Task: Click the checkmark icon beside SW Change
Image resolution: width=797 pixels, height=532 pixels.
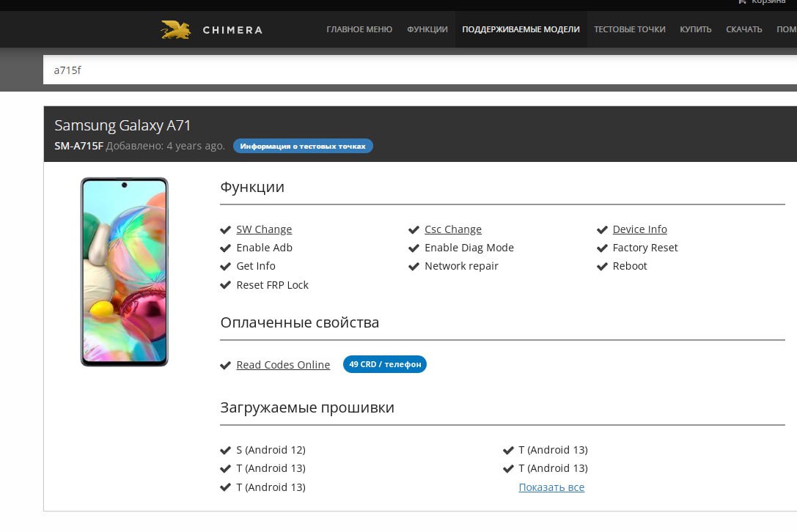Action: click(x=225, y=229)
